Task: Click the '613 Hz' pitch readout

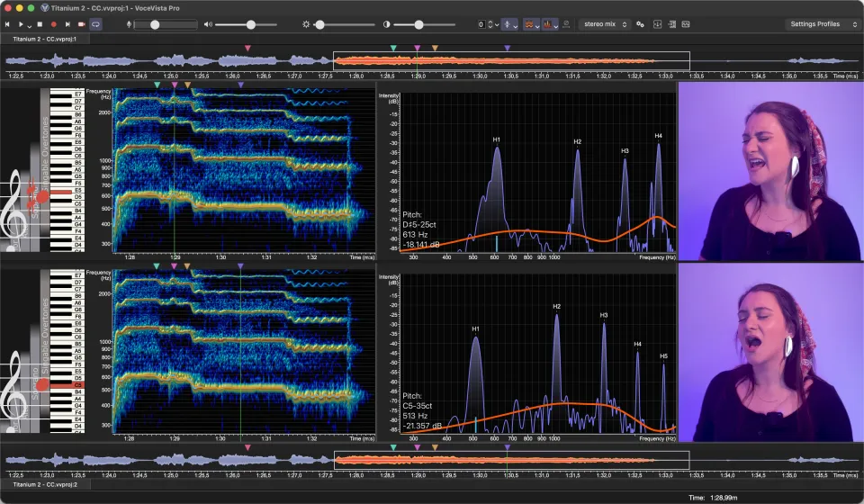Action: click(x=415, y=235)
